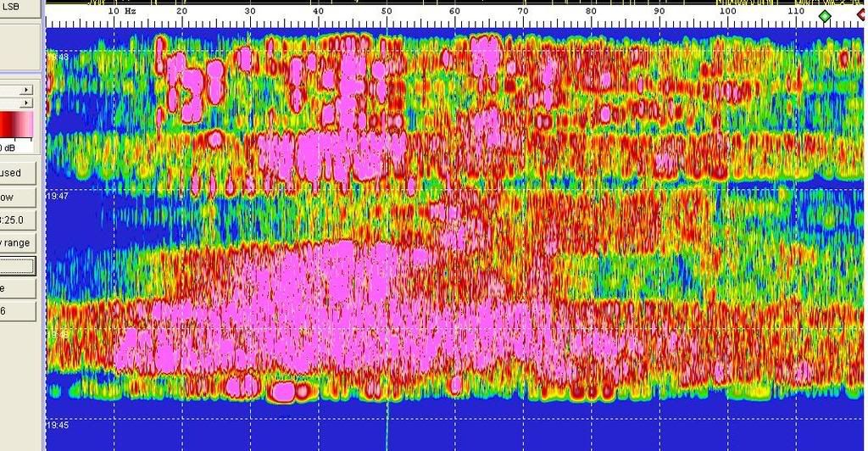
Task: Click the red-pink color palette bar
Action: (x=17, y=125)
